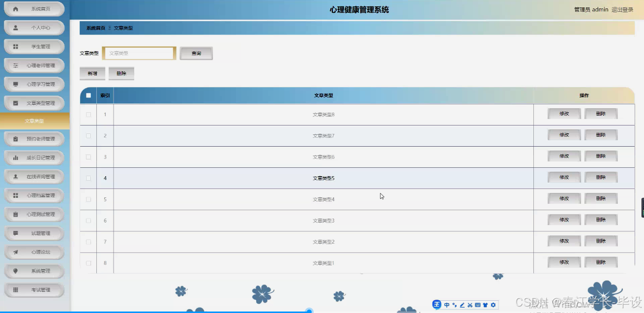Click the paper plane icon beside 心理论坛
The image size is (644, 313).
click(16, 252)
